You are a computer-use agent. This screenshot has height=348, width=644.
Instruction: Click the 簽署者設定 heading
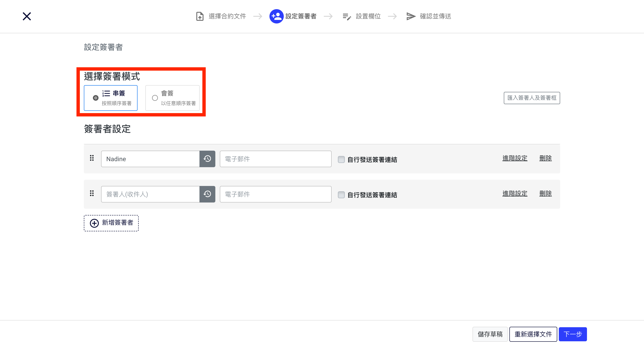click(107, 129)
